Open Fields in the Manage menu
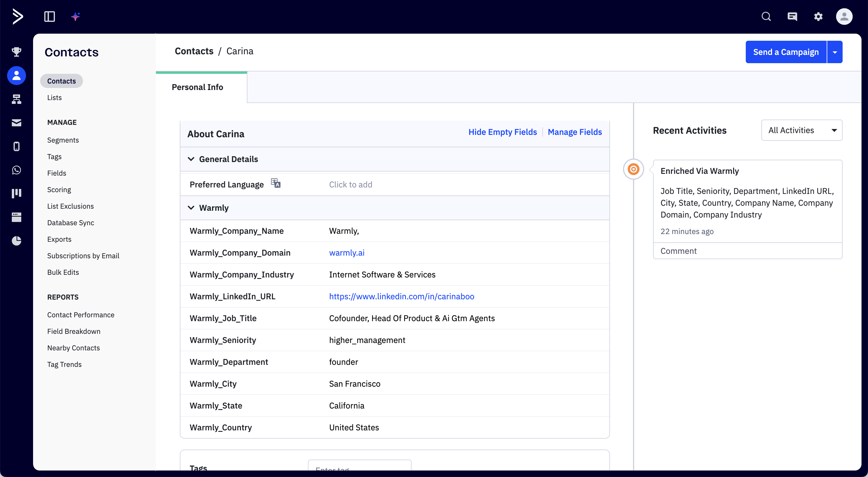This screenshot has width=868, height=477. (x=57, y=173)
